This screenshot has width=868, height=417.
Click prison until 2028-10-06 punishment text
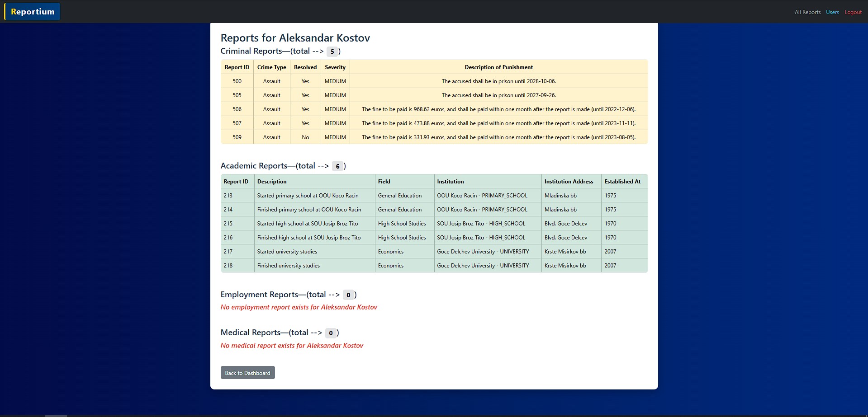[499, 81]
